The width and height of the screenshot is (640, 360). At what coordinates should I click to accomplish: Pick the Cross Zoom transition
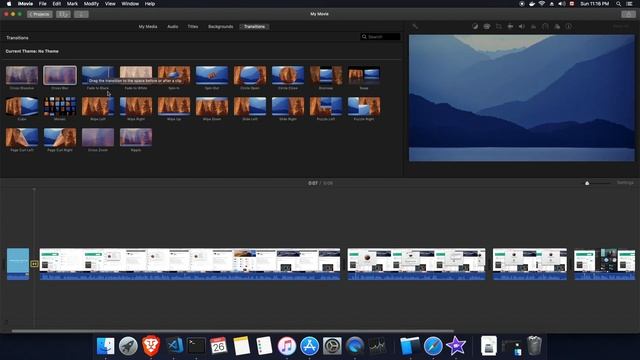tap(98, 138)
